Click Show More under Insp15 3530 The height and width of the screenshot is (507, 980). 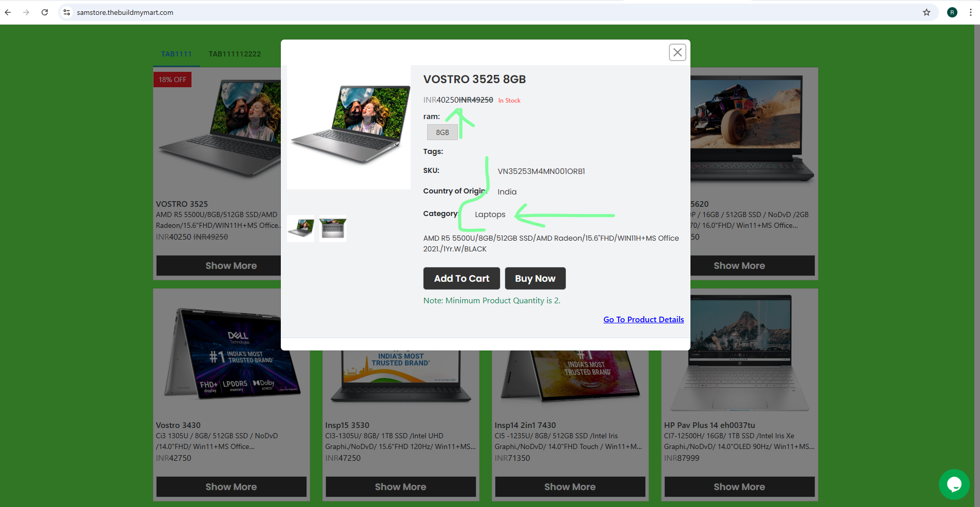[x=401, y=487]
